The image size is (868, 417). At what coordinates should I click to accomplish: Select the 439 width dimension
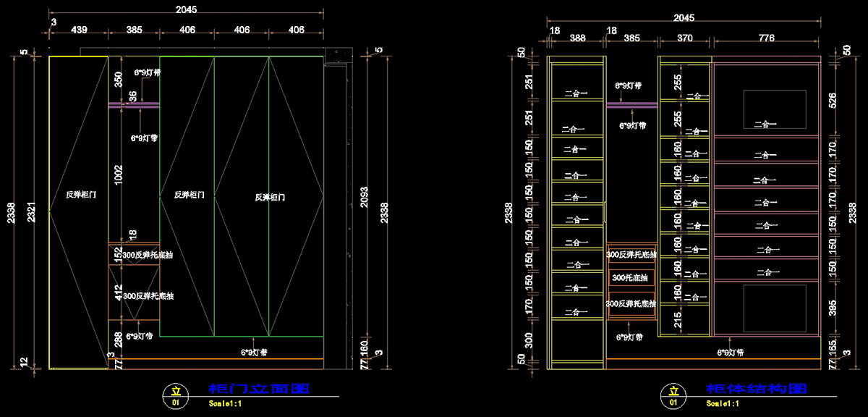click(x=78, y=30)
